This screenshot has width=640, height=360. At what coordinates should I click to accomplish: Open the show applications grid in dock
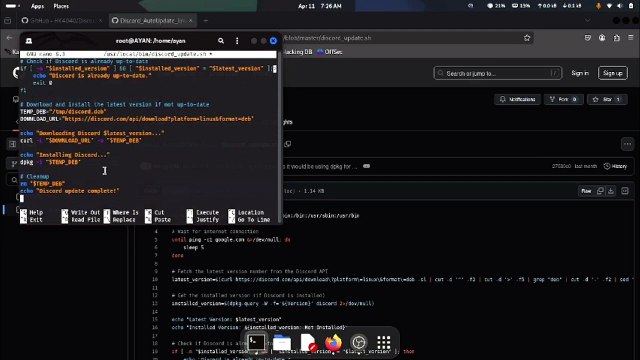click(x=384, y=342)
